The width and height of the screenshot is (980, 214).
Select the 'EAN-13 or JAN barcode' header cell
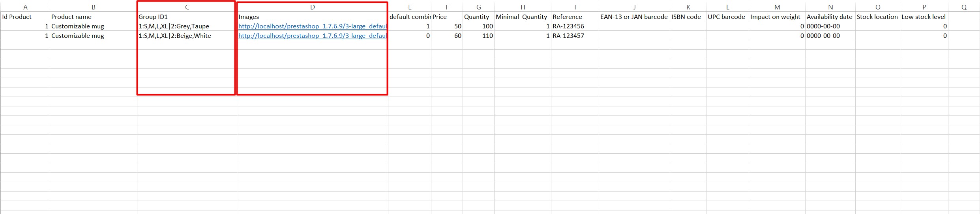pyautogui.click(x=634, y=17)
